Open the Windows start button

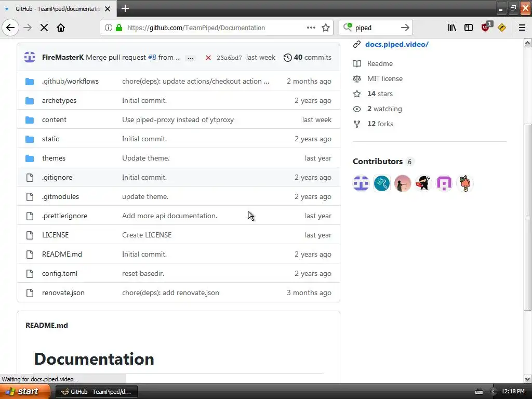25,392
